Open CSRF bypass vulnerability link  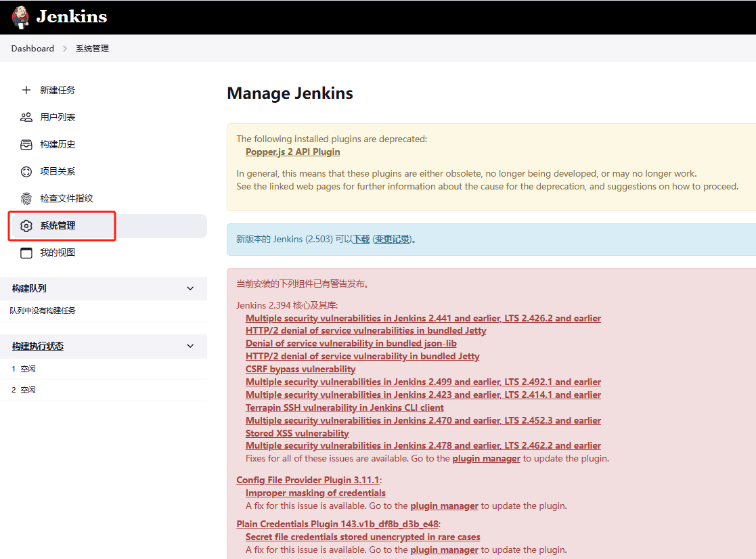301,369
